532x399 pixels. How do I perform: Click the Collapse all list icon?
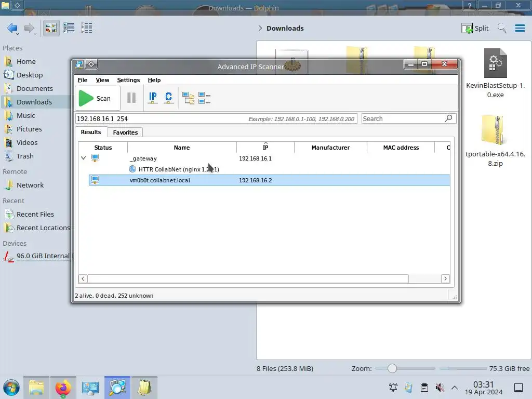204,98
